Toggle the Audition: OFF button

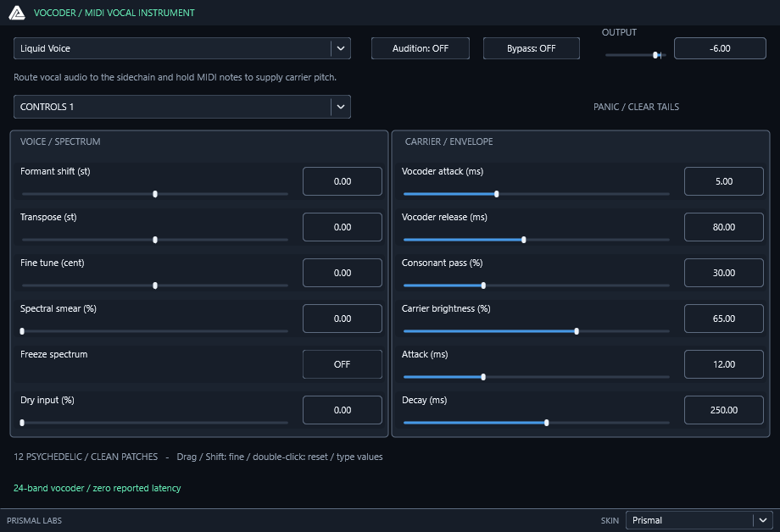tap(421, 48)
